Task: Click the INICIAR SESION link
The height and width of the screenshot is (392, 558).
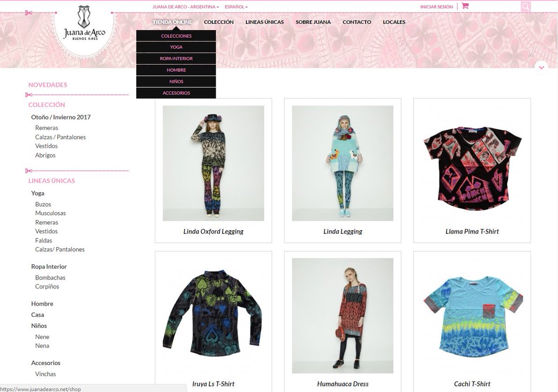Action: [436, 7]
